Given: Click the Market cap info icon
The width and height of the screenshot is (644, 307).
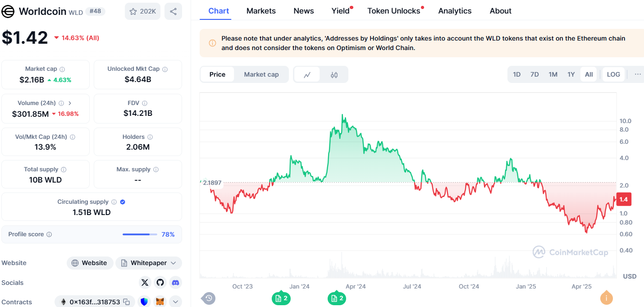Looking at the screenshot, I should point(62,69).
